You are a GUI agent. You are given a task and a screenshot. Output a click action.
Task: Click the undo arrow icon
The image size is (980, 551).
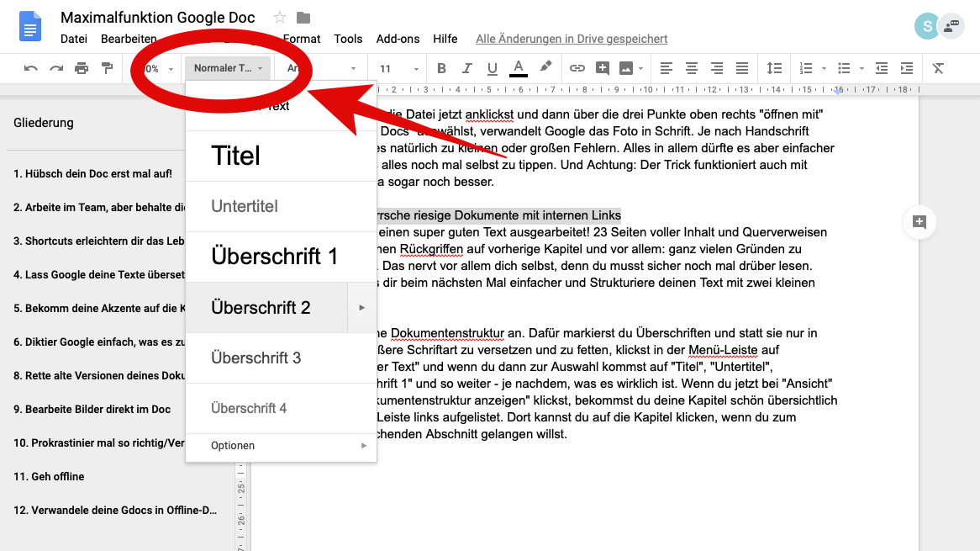[30, 68]
